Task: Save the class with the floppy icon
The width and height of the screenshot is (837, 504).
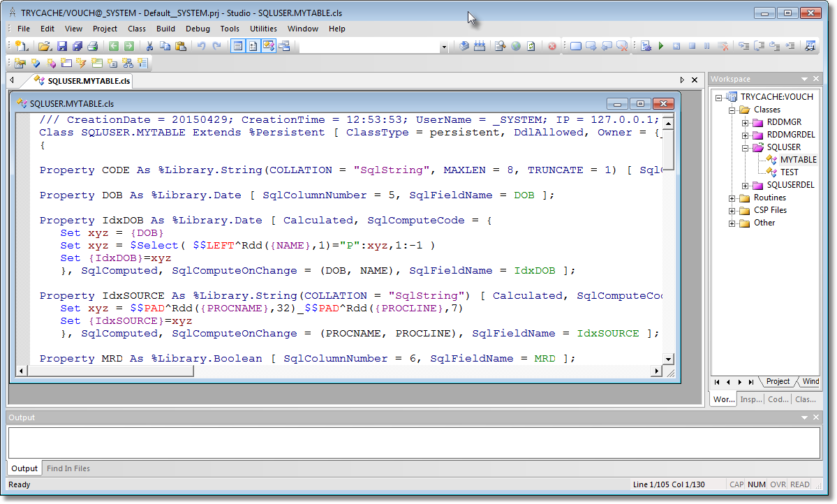Action: (x=62, y=47)
